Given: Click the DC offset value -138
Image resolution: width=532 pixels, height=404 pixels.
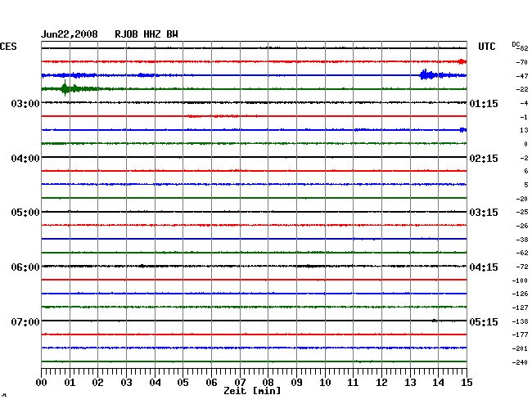Looking at the screenshot, I should pos(520,321).
